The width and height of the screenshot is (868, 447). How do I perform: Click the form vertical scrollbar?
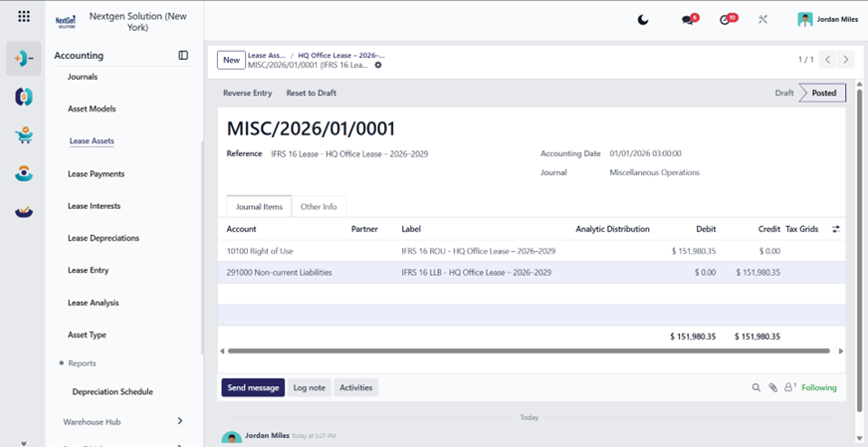pyautogui.click(x=859, y=249)
